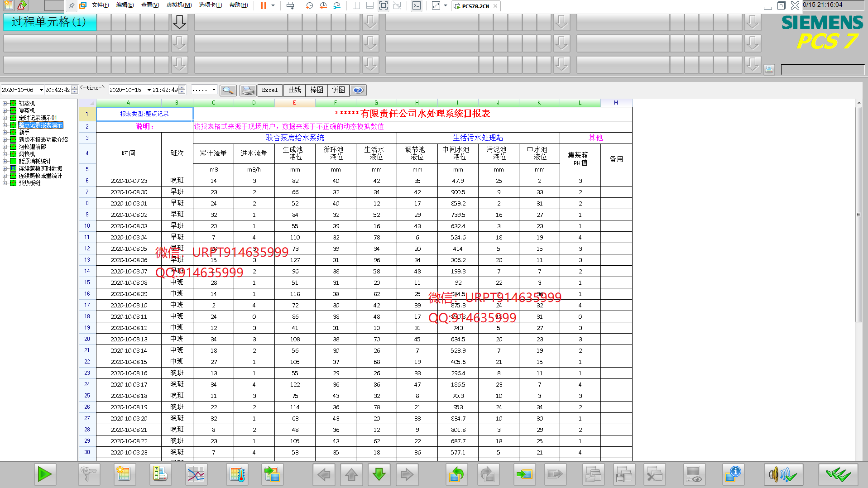868x488 pixels.
Task: Click the horn alarm acknowledge icon
Action: coord(783,474)
